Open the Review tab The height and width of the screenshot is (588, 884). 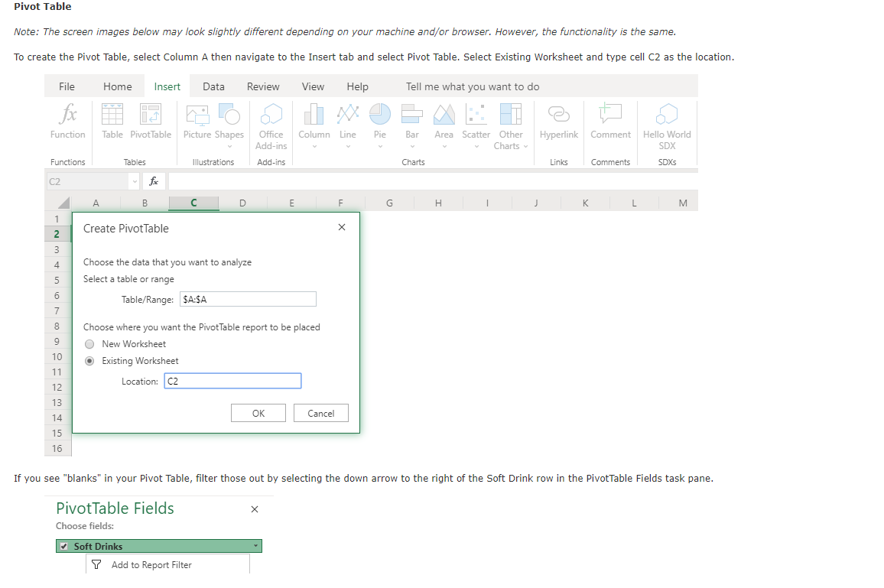pos(262,86)
